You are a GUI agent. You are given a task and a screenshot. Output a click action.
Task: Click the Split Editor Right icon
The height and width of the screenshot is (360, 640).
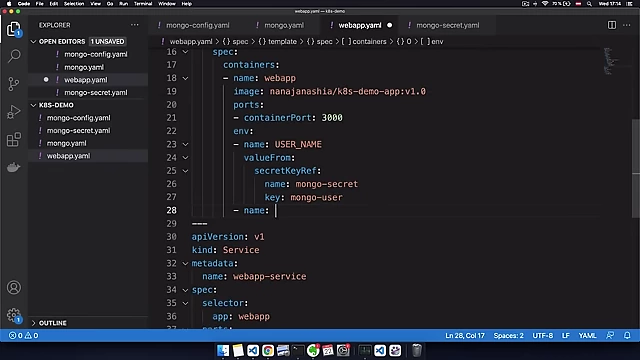(x=611, y=25)
